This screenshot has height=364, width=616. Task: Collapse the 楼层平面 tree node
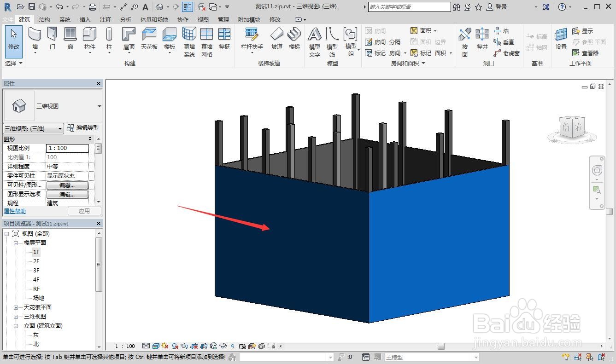click(x=16, y=243)
